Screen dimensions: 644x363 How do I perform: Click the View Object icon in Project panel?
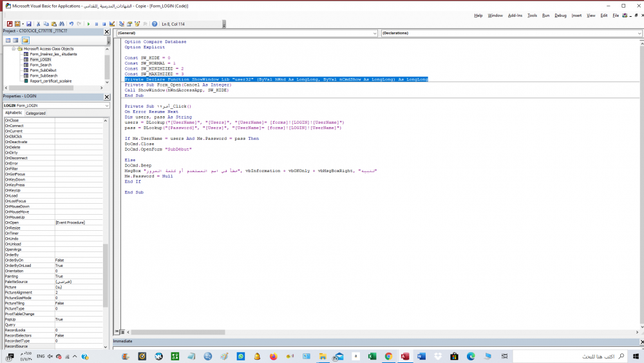pyautogui.click(x=15, y=40)
